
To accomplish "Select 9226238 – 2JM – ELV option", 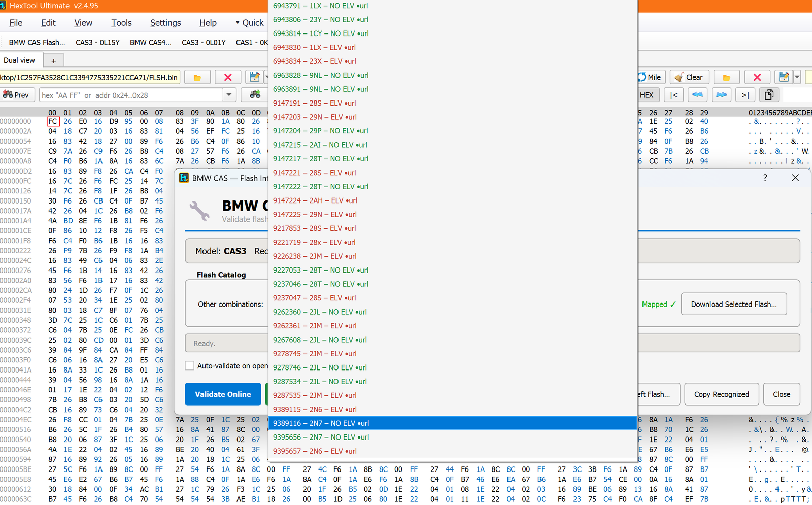I will click(453, 256).
